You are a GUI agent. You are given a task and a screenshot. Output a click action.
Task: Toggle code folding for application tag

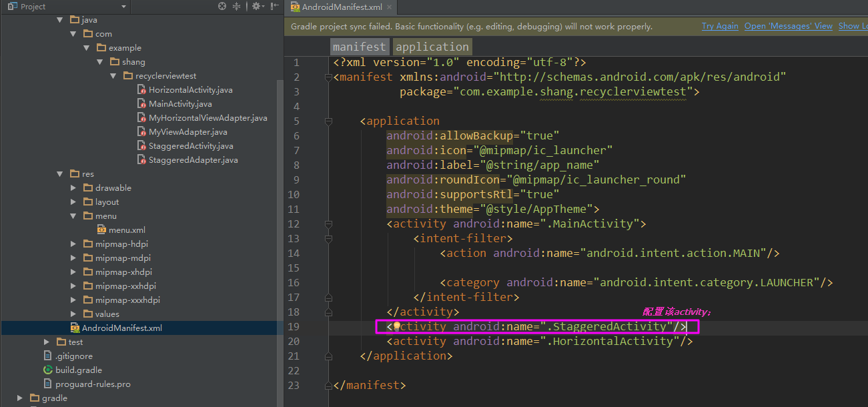[328, 121]
